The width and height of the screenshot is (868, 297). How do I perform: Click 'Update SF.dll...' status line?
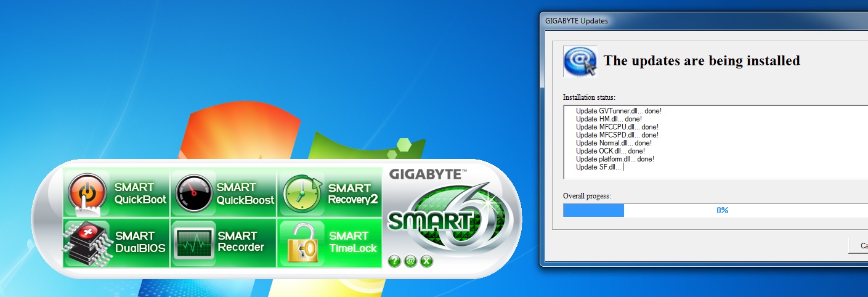[599, 167]
